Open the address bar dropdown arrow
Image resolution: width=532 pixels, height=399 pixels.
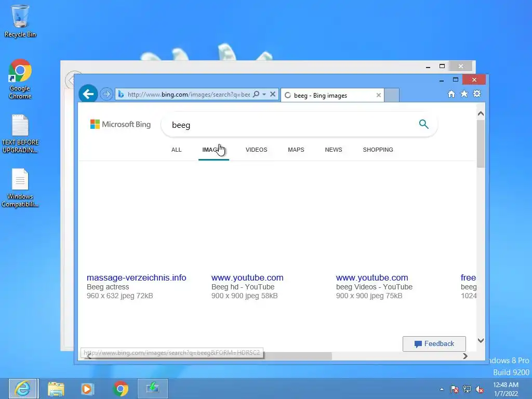point(264,95)
